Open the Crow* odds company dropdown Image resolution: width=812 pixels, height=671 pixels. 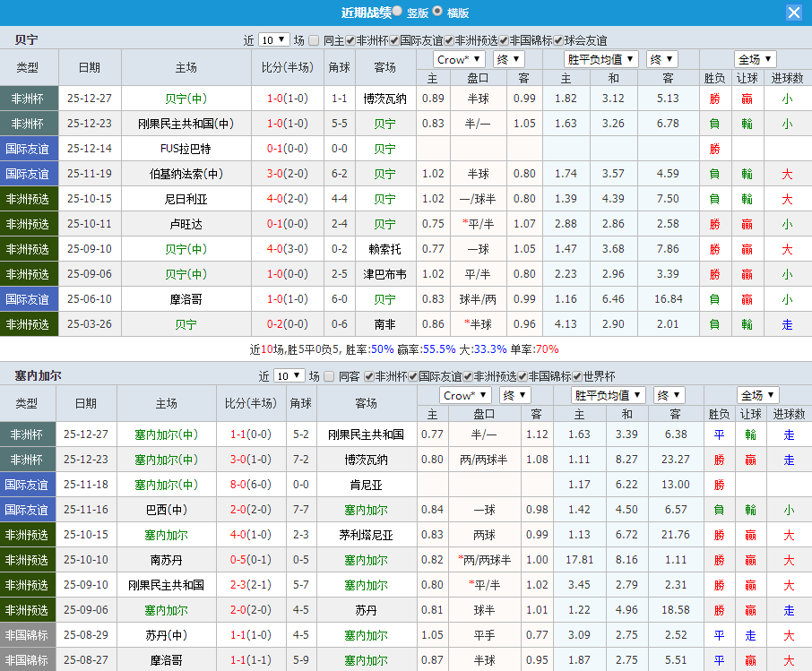click(458, 59)
